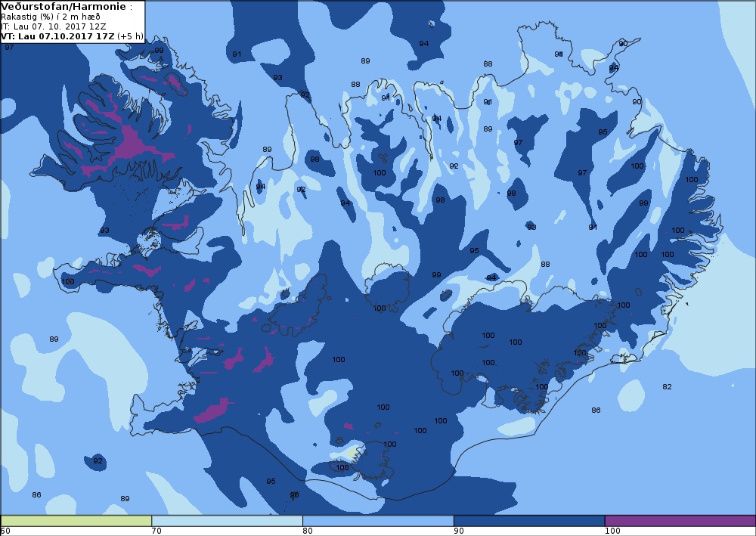Click the pale blue 70–80 legend swatch

(x=227, y=521)
